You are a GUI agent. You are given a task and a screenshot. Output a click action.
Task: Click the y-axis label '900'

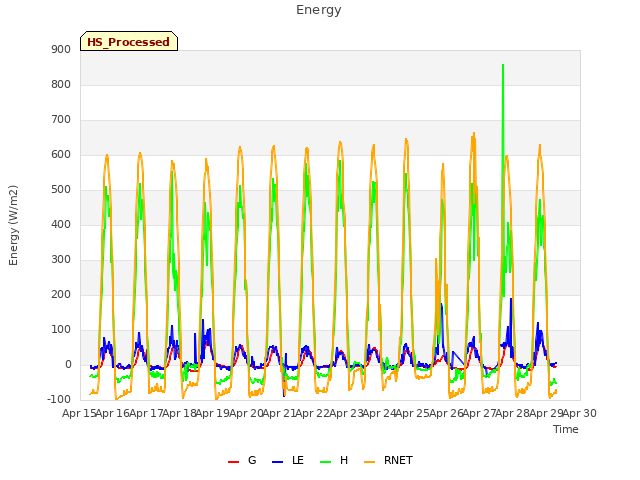61,49
